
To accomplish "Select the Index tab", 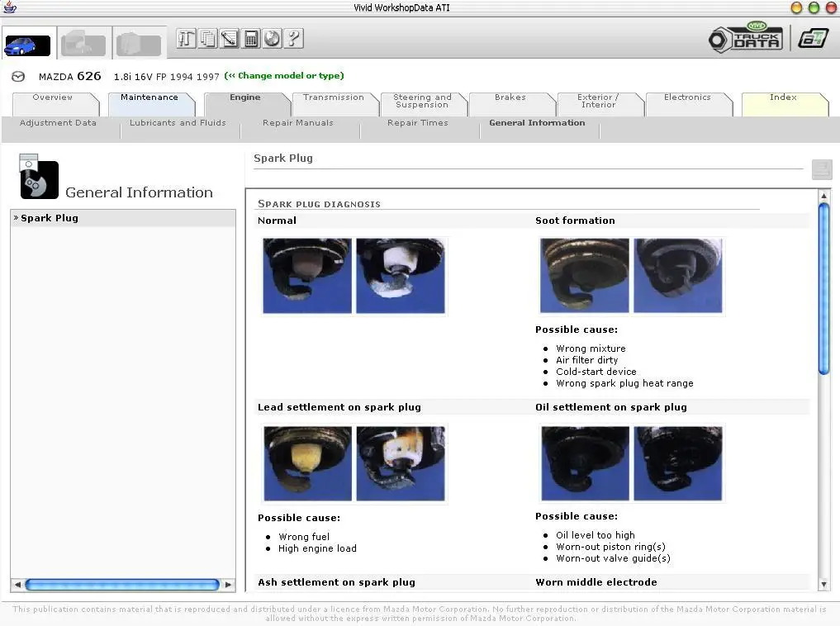I will (784, 97).
